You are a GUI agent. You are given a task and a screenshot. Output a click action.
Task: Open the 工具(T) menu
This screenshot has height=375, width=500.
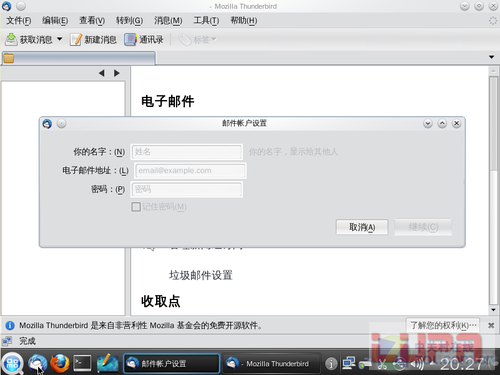coord(206,21)
